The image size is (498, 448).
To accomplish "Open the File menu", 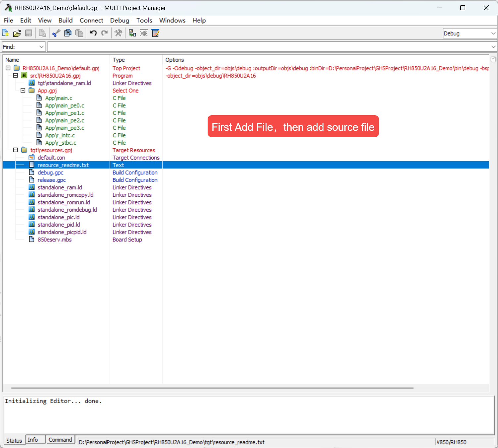I will (9, 20).
